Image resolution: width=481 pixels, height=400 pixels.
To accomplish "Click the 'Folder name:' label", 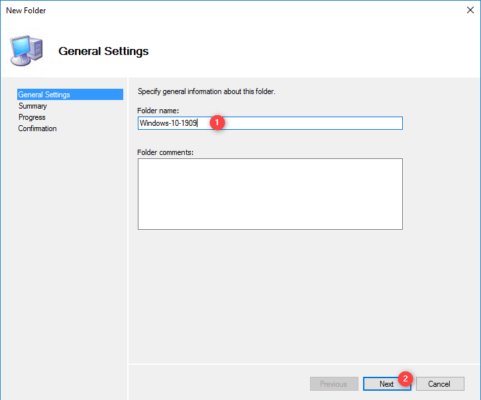I will [158, 110].
